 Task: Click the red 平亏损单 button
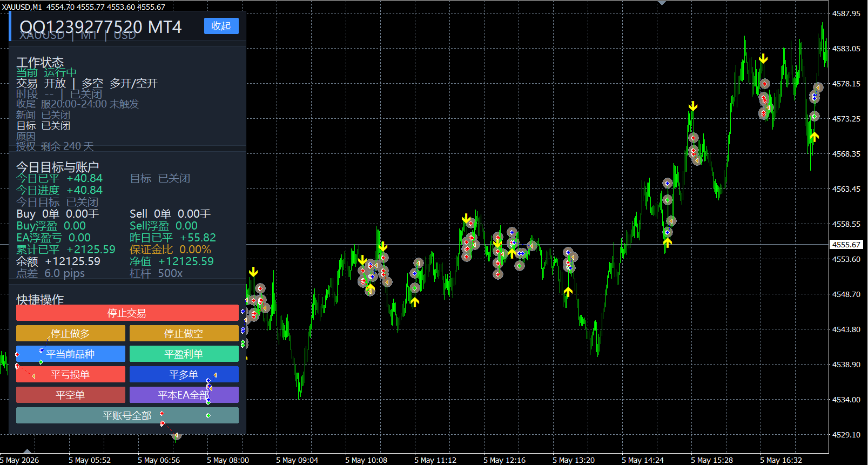(x=71, y=374)
